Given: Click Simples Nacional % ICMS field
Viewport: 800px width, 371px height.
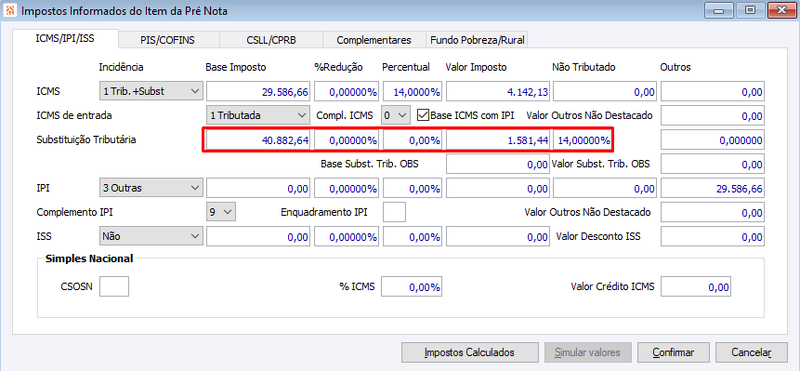Looking at the screenshot, I should [412, 287].
